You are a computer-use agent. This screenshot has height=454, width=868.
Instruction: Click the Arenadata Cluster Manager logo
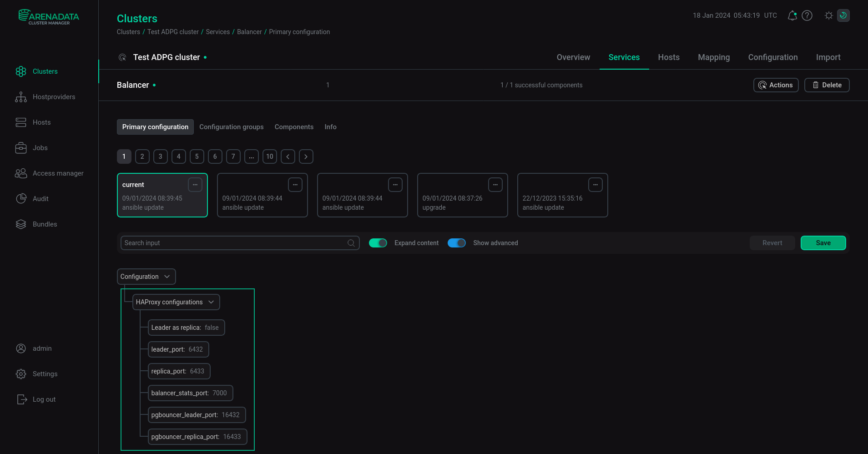click(x=49, y=17)
